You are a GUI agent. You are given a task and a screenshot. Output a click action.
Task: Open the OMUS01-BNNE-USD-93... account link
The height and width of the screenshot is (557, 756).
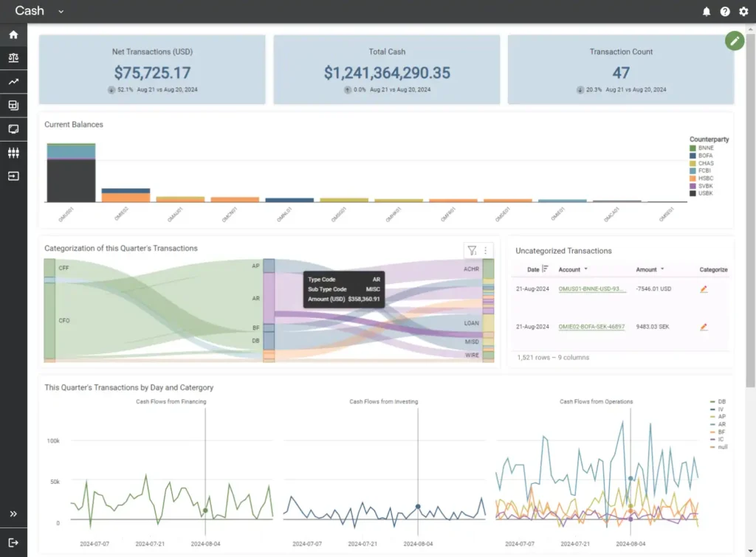[x=592, y=289]
